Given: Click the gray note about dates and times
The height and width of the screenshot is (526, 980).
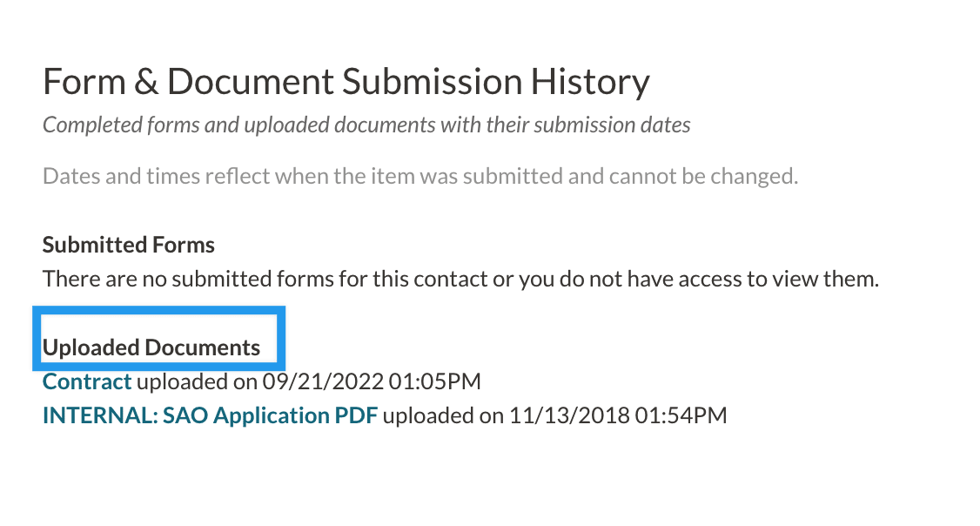Looking at the screenshot, I should tap(420, 177).
